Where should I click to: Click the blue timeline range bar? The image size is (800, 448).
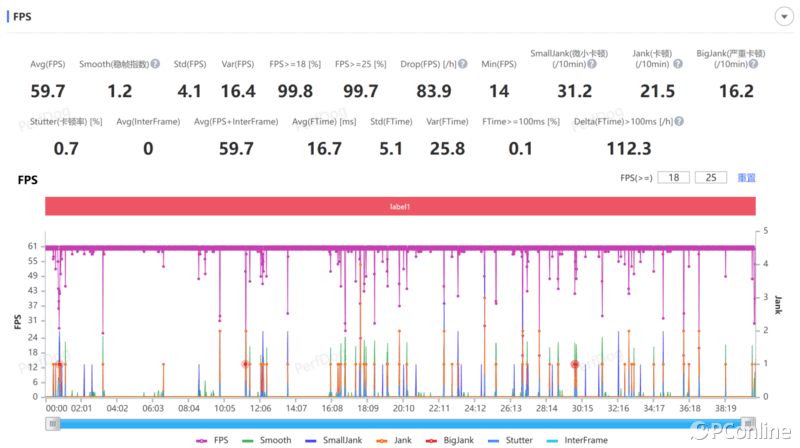(400, 423)
